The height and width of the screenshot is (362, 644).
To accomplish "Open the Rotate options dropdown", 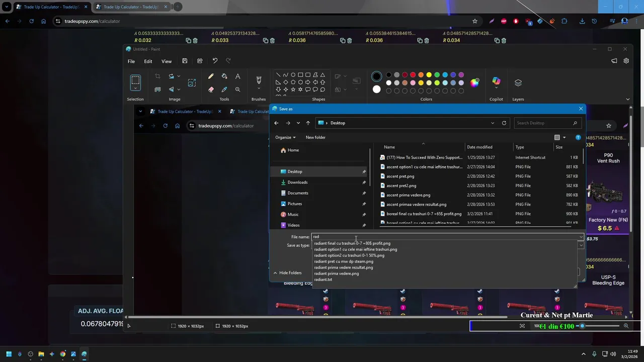I will 179,76.
